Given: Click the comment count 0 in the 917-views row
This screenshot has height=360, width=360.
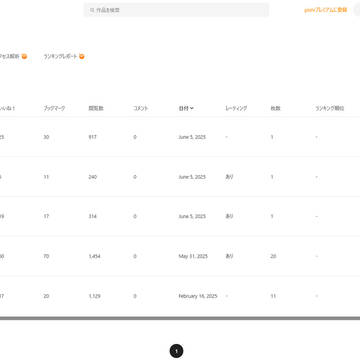Looking at the screenshot, I should 135,137.
